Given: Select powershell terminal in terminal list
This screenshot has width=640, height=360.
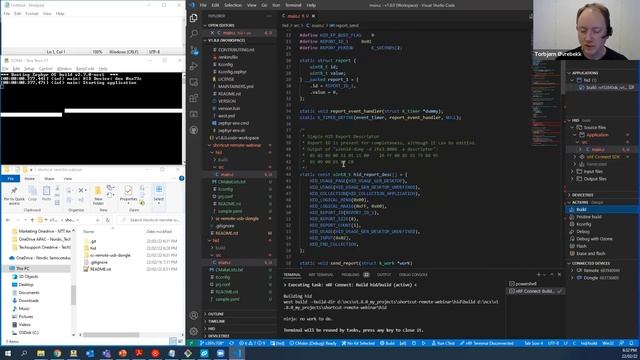Looking at the screenshot, I should [526, 284].
